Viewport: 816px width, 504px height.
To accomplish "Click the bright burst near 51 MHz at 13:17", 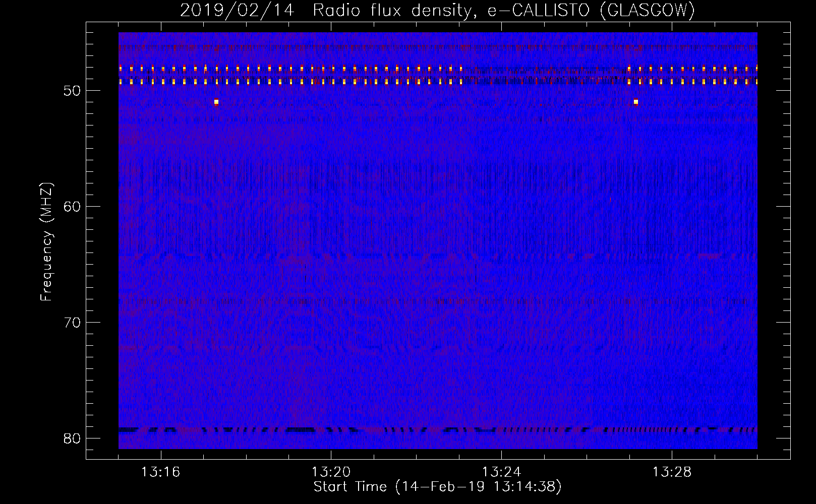I will point(216,102).
